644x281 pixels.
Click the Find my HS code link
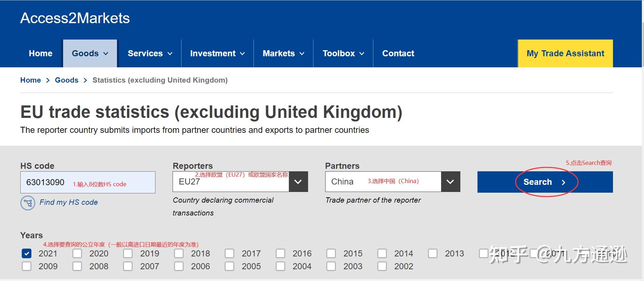click(68, 202)
